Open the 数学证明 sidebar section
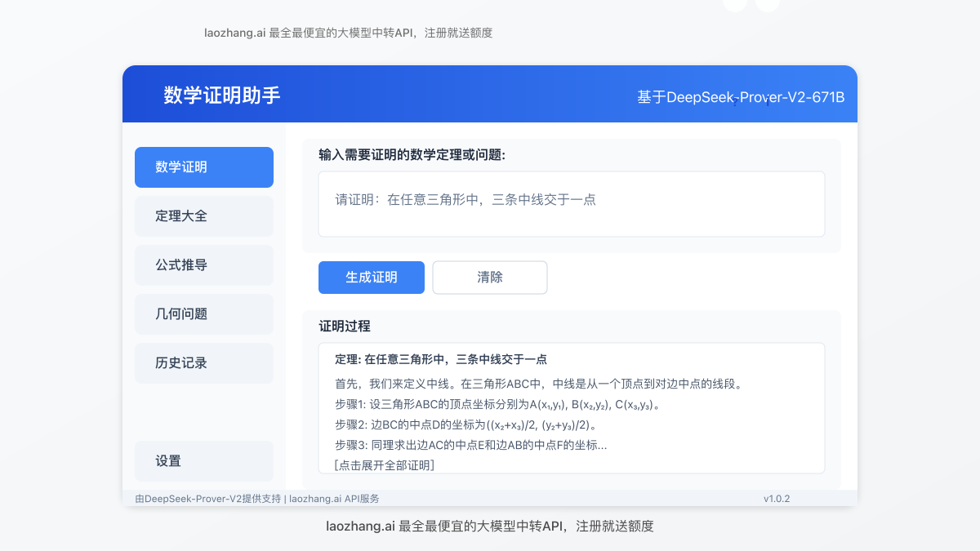 [204, 167]
